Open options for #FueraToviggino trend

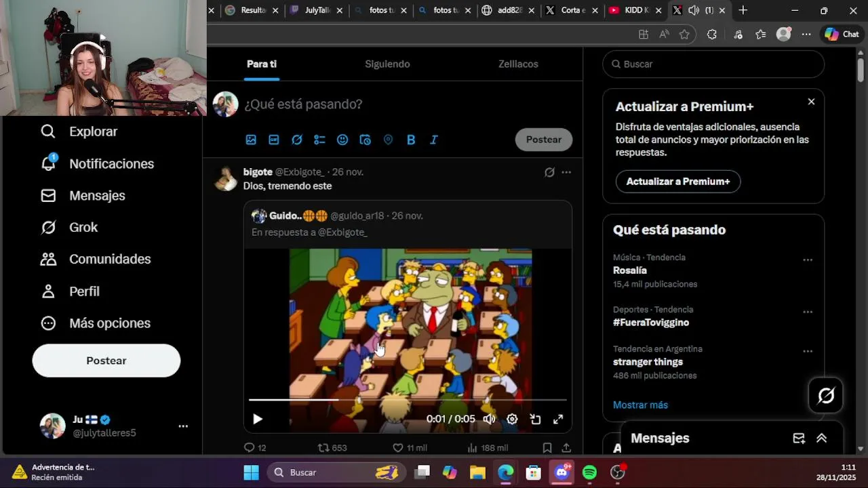coord(808,312)
